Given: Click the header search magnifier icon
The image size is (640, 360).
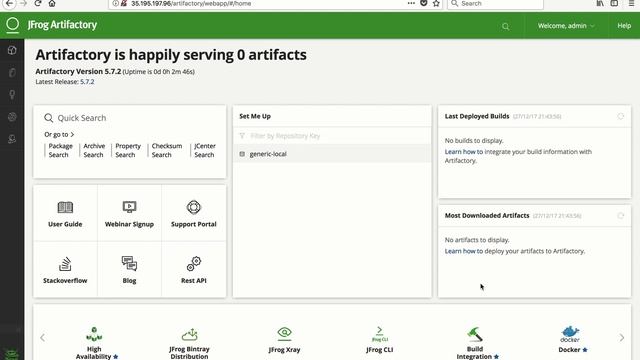Looking at the screenshot, I should (x=505, y=27).
